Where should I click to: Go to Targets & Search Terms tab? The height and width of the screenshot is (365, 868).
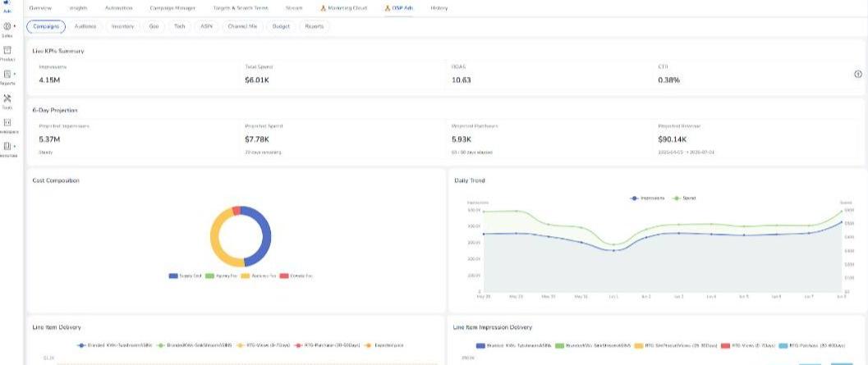(x=241, y=8)
